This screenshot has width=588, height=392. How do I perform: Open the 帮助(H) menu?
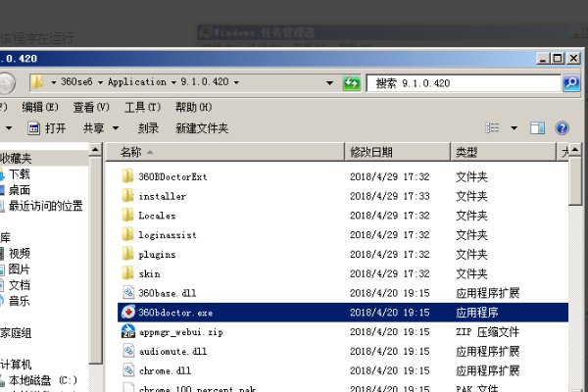pyautogui.click(x=193, y=107)
